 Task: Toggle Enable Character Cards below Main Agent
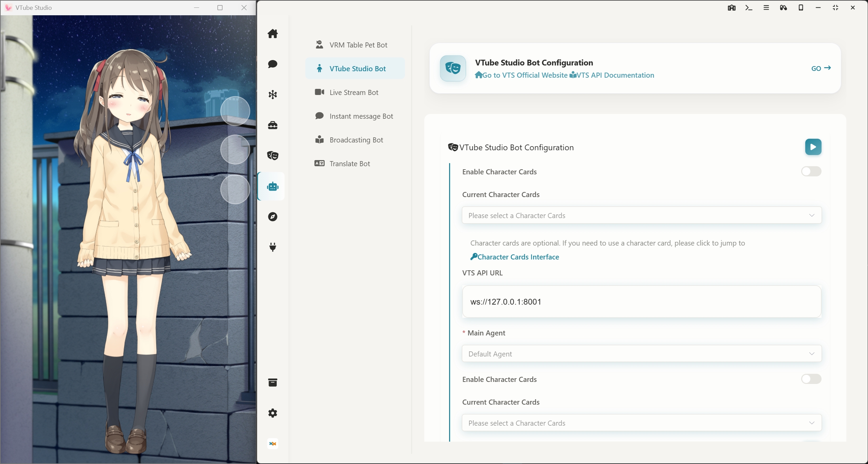(811, 379)
